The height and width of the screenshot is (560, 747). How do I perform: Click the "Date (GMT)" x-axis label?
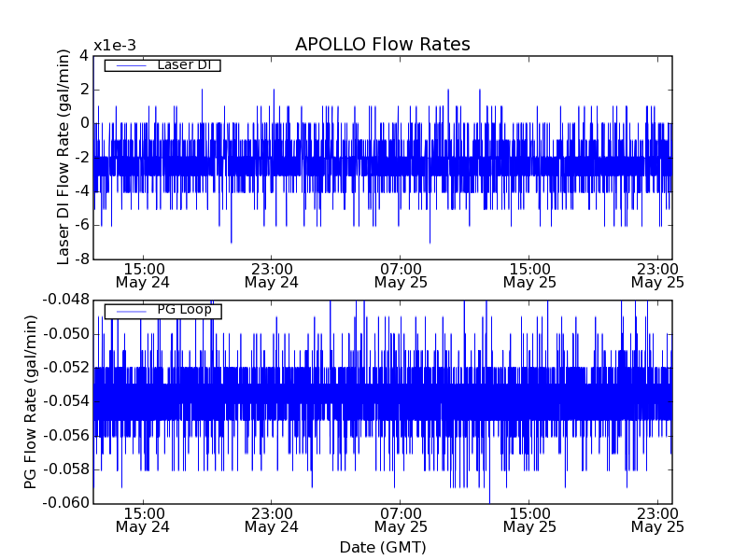(382, 547)
